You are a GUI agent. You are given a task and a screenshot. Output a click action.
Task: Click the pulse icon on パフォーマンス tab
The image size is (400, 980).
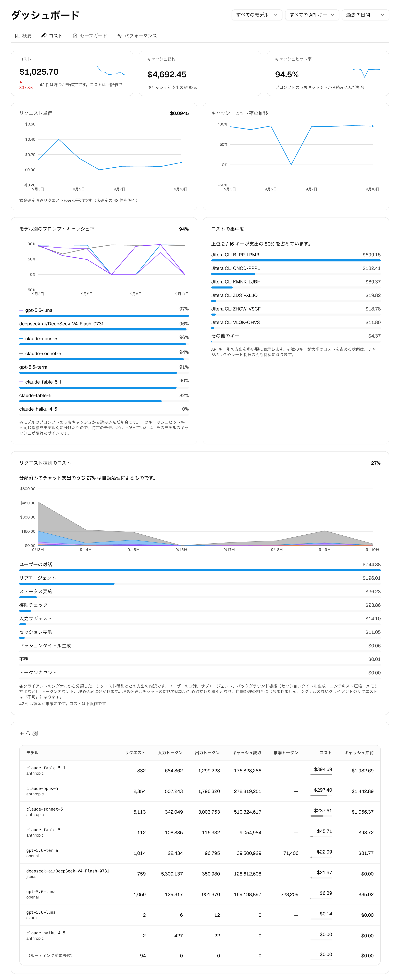pyautogui.click(x=119, y=36)
